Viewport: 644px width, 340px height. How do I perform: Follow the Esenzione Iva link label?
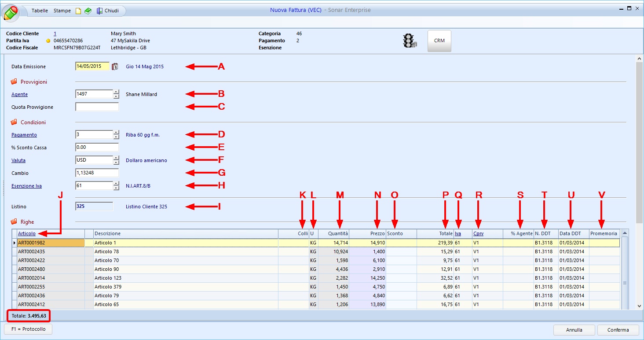[x=26, y=186]
